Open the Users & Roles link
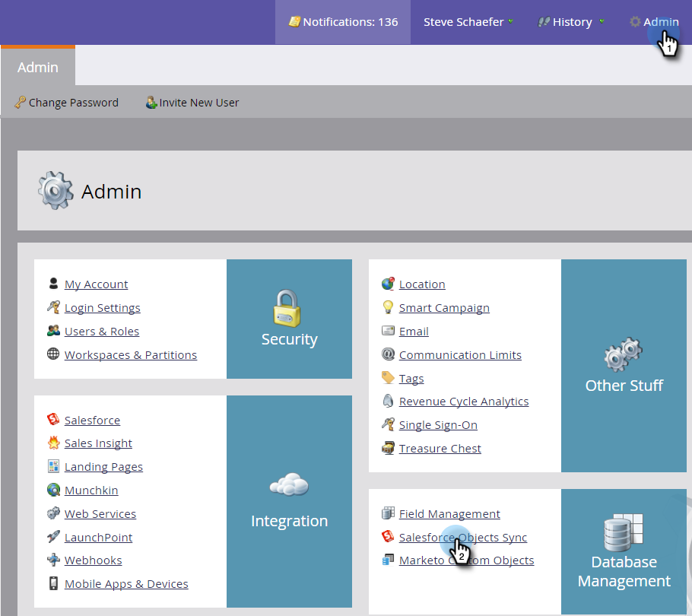This screenshot has height=616, width=692. (102, 331)
